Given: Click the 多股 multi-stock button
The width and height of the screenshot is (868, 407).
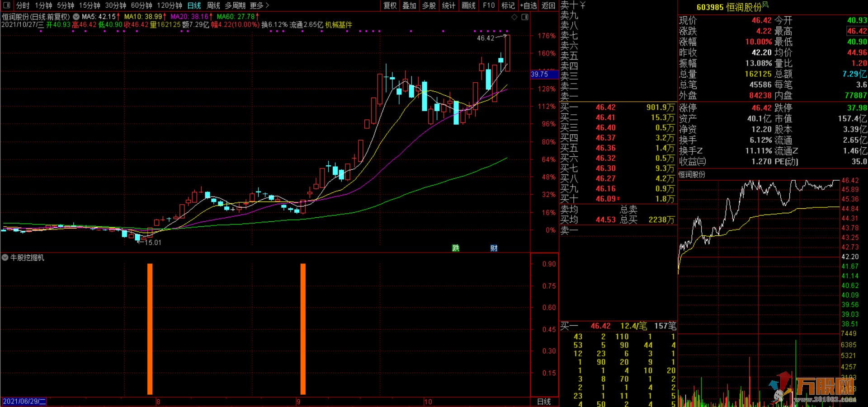Looking at the screenshot, I should point(429,5).
